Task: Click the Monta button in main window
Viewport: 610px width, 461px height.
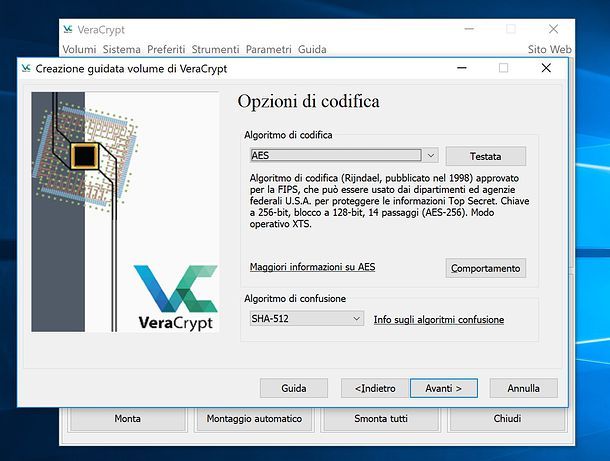Action: (x=128, y=419)
